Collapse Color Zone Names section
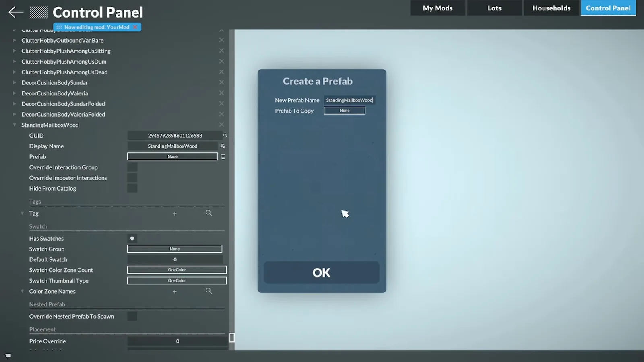This screenshot has height=362, width=644. (22, 291)
